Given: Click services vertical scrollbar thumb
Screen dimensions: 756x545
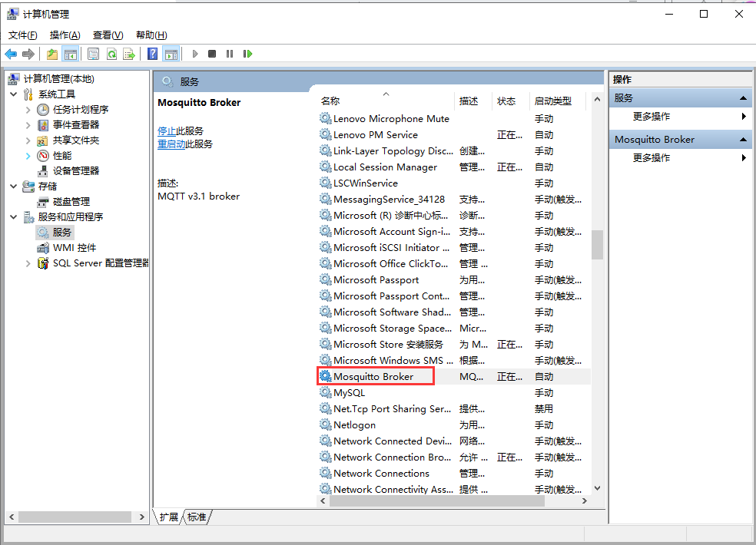Looking at the screenshot, I should 598,245.
